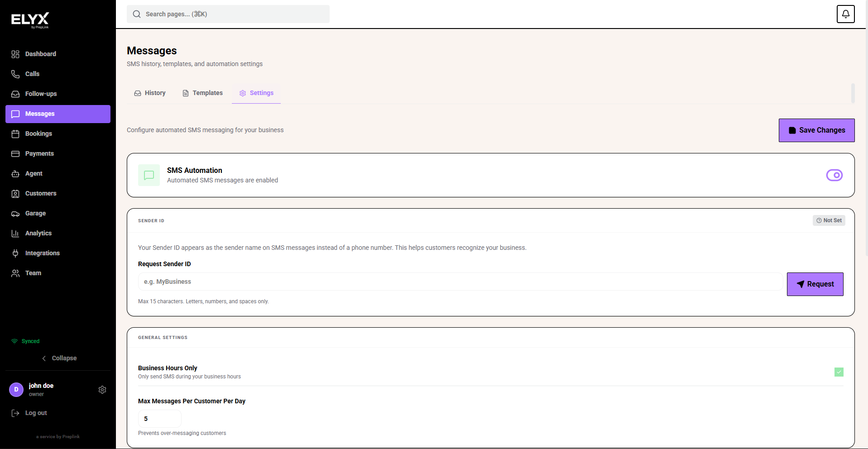The height and width of the screenshot is (449, 868).
Task: Open notifications bell icon
Action: (845, 14)
